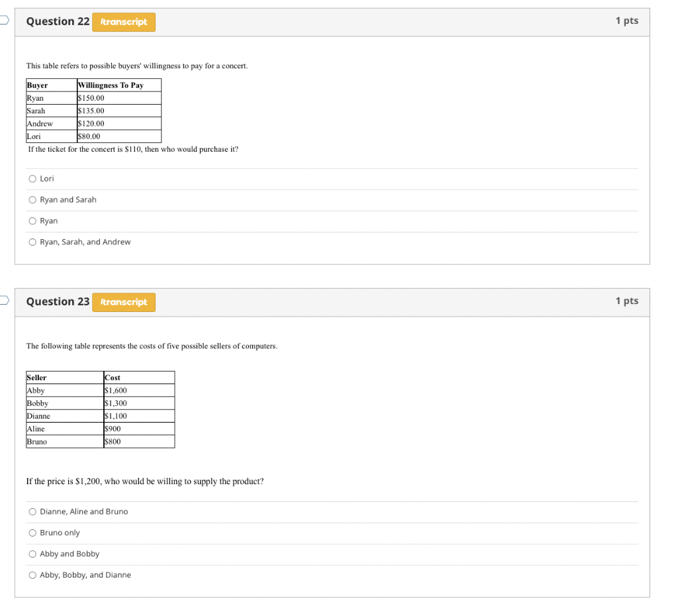Click Dianne's $1,100 cost cell
The image size is (678, 616).
click(139, 416)
